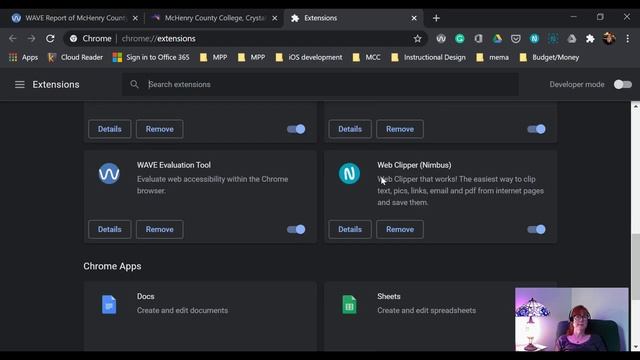640x360 pixels.
Task: Click Remove on the top-left extension card
Action: point(160,129)
